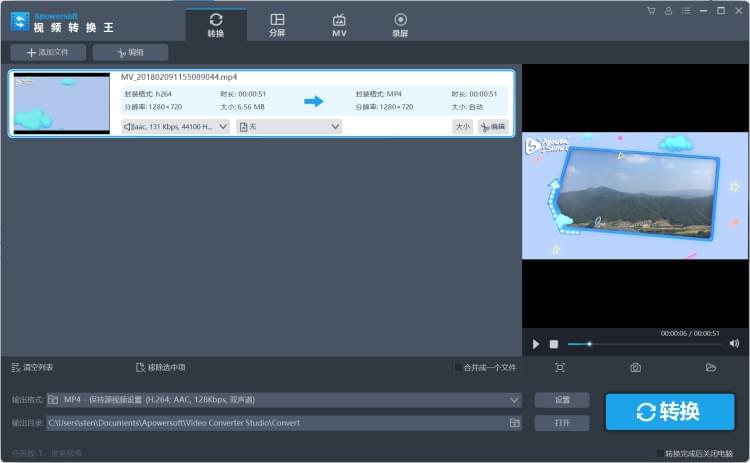Image resolution: width=750 pixels, height=463 pixels.
Task: Click target size text 自动
Action: click(475, 107)
